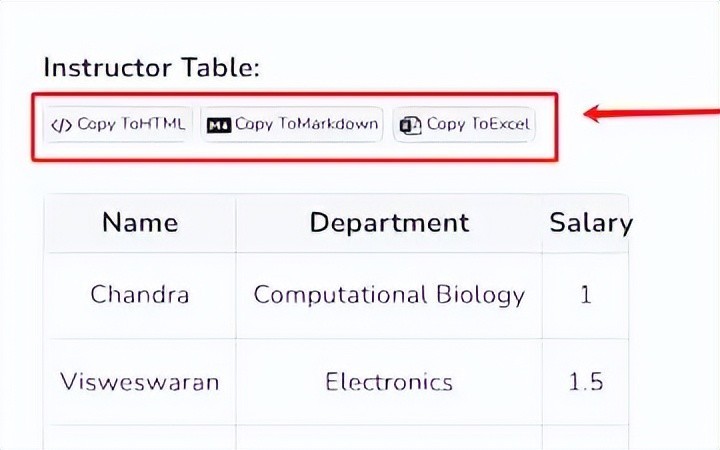The image size is (720, 450).
Task: Click the Computational Biology cell
Action: point(389,295)
